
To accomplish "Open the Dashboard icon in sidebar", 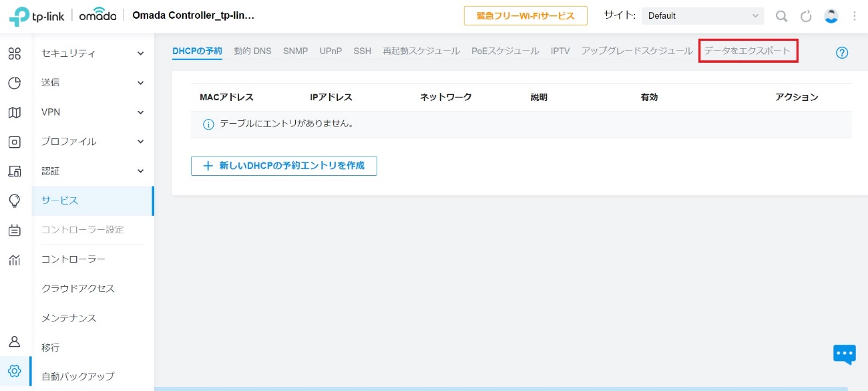I will (x=15, y=53).
